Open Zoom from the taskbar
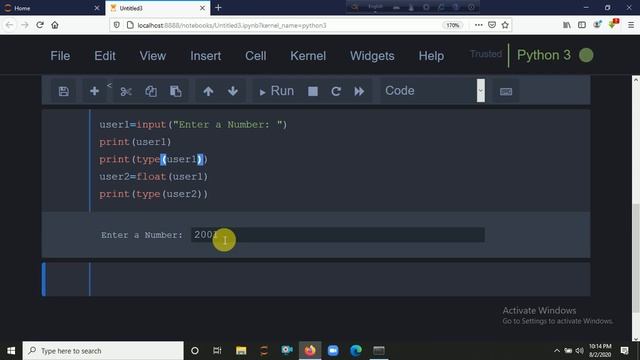 click(x=333, y=351)
